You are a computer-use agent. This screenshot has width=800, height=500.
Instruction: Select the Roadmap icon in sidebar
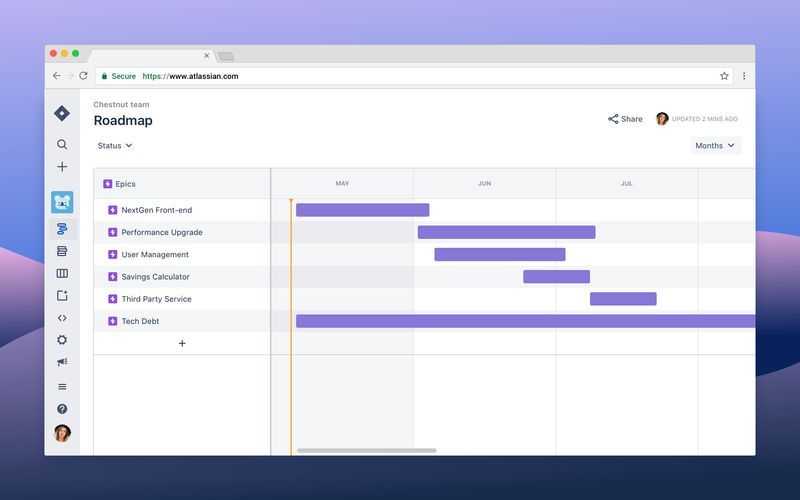62,229
